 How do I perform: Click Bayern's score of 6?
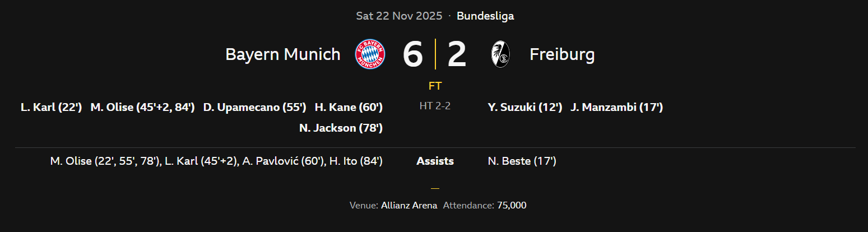[412, 55]
